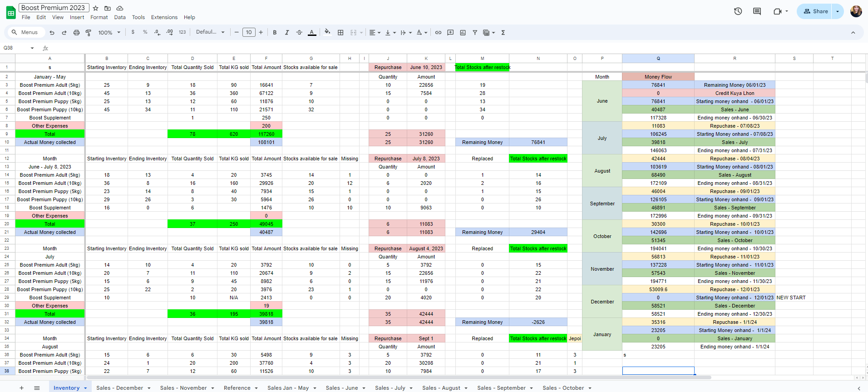Open the Google account avatar
This screenshot has height=392, width=868.
(x=856, y=11)
